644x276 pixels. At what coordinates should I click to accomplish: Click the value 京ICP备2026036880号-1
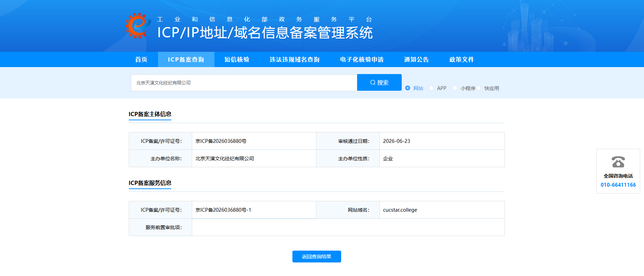[x=223, y=210]
